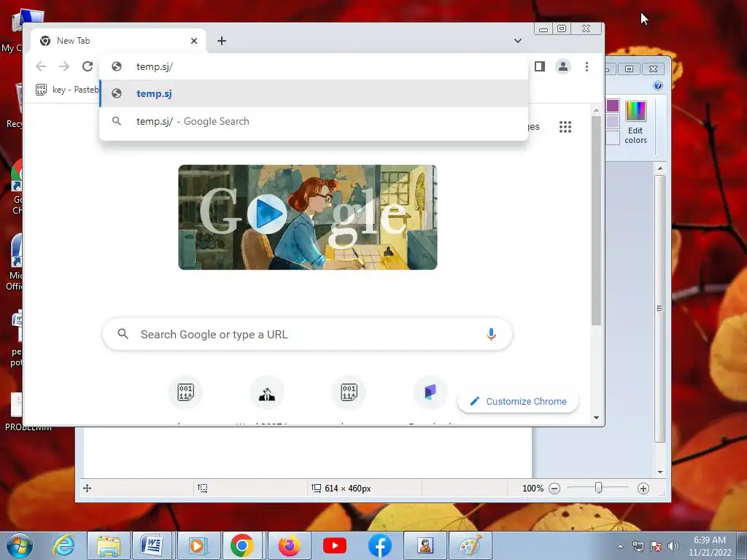Screen dimensions: 747x560
Task: Click the New Tab tab
Action: tap(118, 41)
